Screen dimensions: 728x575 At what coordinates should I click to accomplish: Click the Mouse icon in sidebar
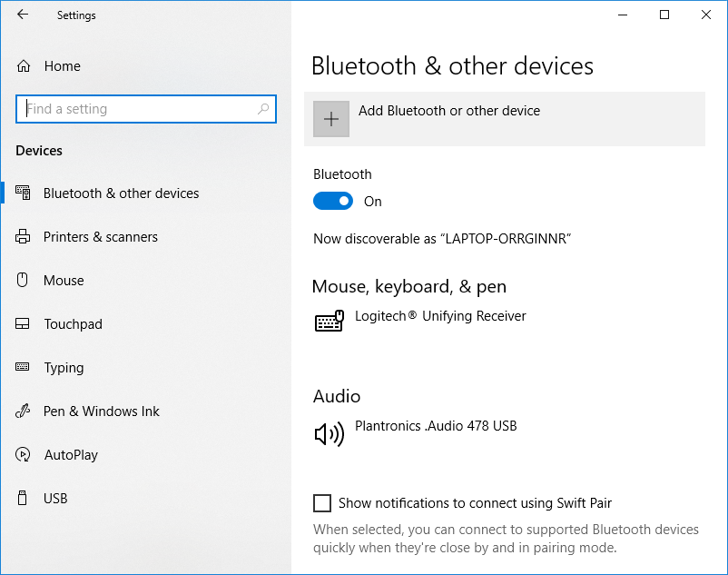tap(24, 281)
